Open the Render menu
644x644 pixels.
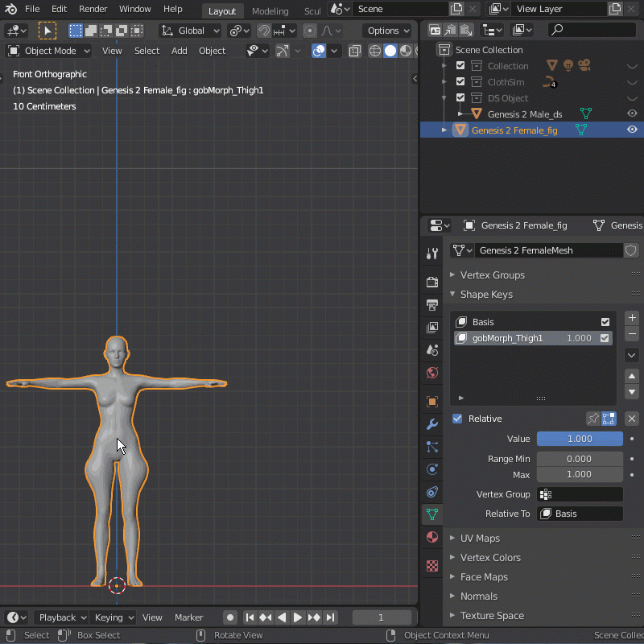tap(93, 9)
